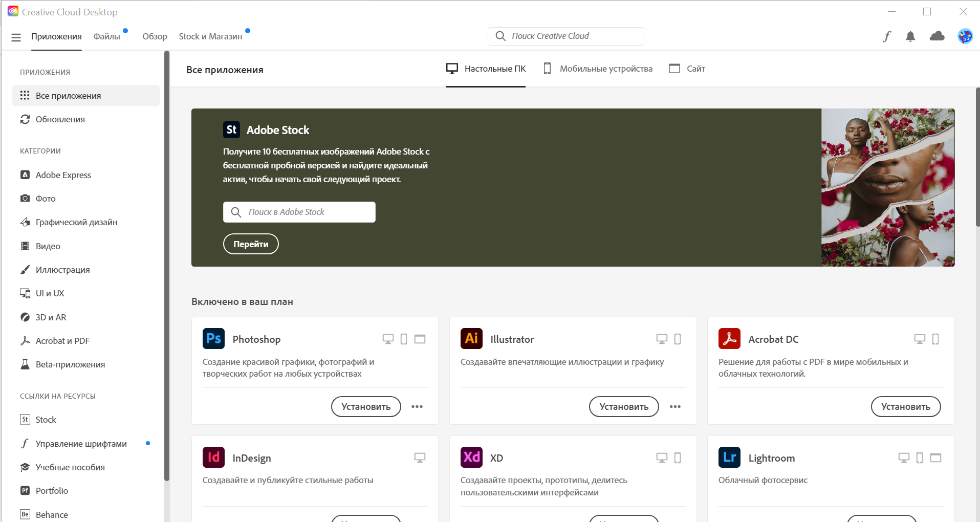Image resolution: width=980 pixels, height=522 pixels.
Task: Open more options for Photoshop
Action: coord(417,407)
